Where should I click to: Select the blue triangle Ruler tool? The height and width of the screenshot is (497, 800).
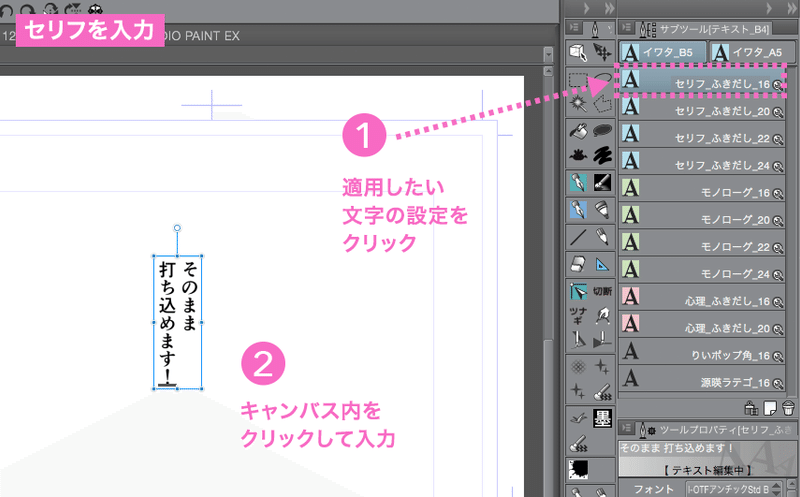tap(602, 264)
